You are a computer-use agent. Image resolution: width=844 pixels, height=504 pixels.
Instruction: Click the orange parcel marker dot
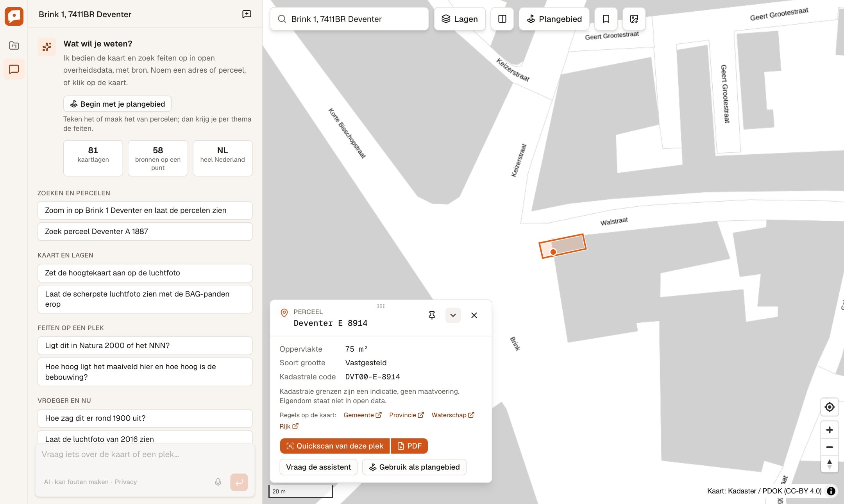pos(553,252)
